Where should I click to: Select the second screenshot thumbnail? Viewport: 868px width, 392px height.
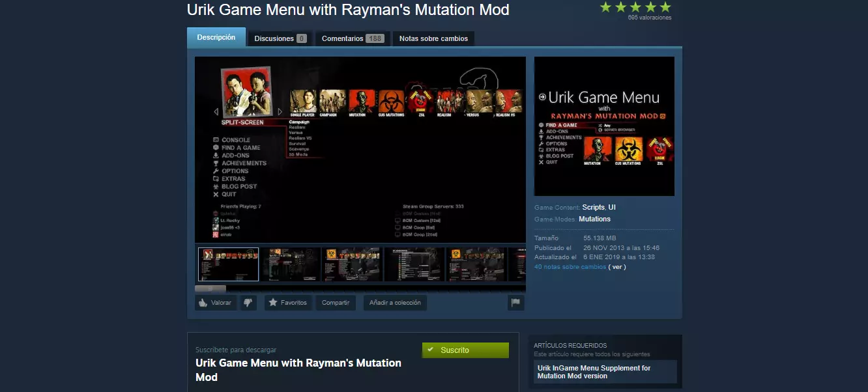click(x=291, y=264)
